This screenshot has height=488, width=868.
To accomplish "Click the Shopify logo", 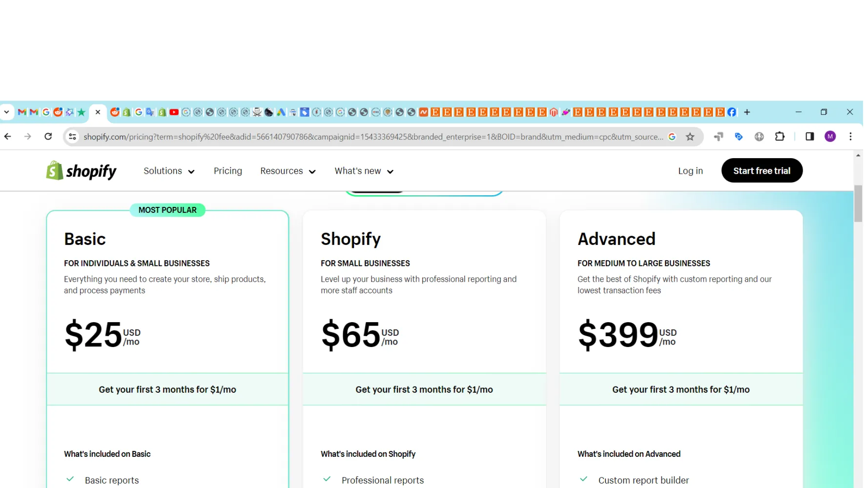I will tap(81, 171).
